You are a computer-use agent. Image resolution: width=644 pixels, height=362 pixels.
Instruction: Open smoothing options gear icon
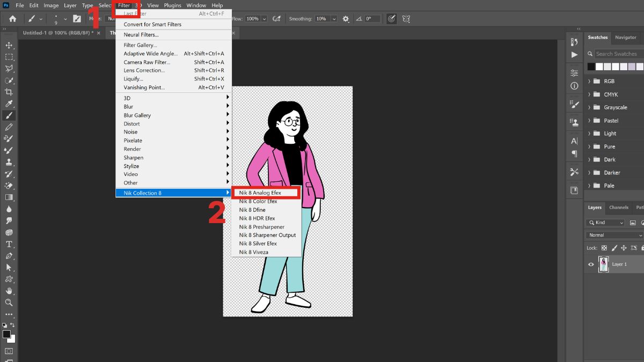[346, 19]
